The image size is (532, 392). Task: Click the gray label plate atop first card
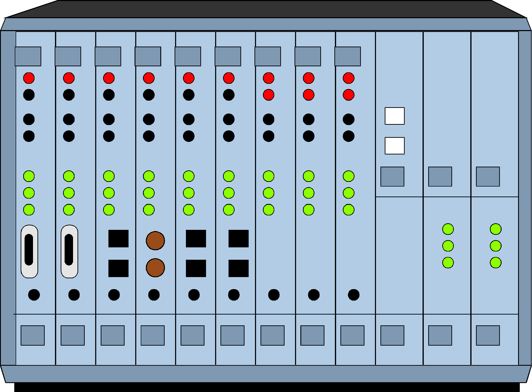pyautogui.click(x=28, y=56)
